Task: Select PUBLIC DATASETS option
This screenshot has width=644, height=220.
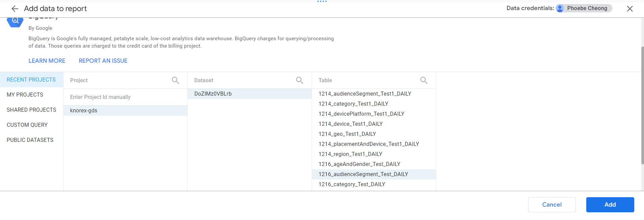Action: [x=30, y=140]
